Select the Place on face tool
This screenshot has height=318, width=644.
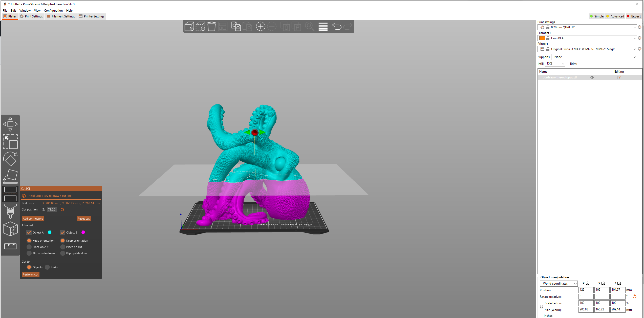click(10, 176)
